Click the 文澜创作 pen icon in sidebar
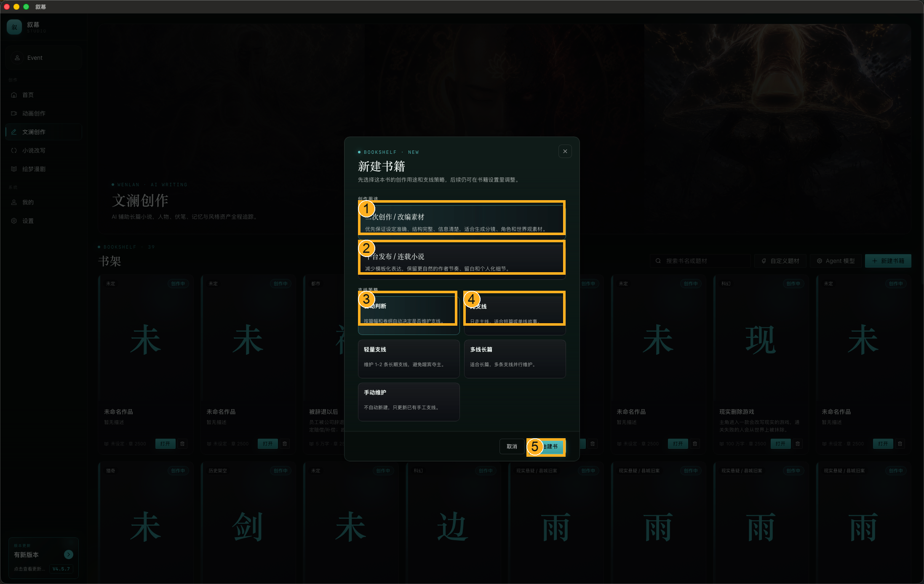The height and width of the screenshot is (584, 924). coord(14,132)
